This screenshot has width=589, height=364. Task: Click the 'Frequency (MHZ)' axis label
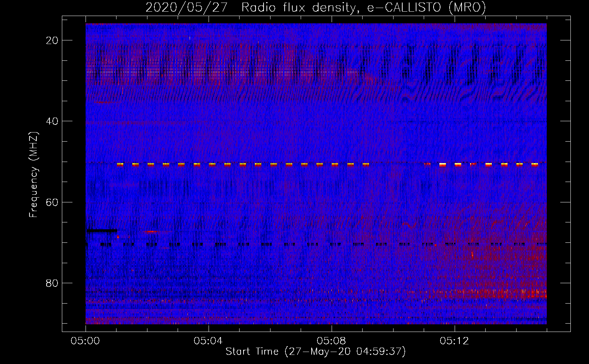tap(33, 175)
